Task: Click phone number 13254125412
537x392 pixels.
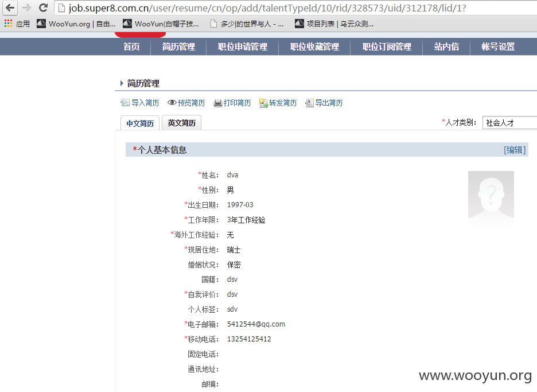Action: click(249, 339)
